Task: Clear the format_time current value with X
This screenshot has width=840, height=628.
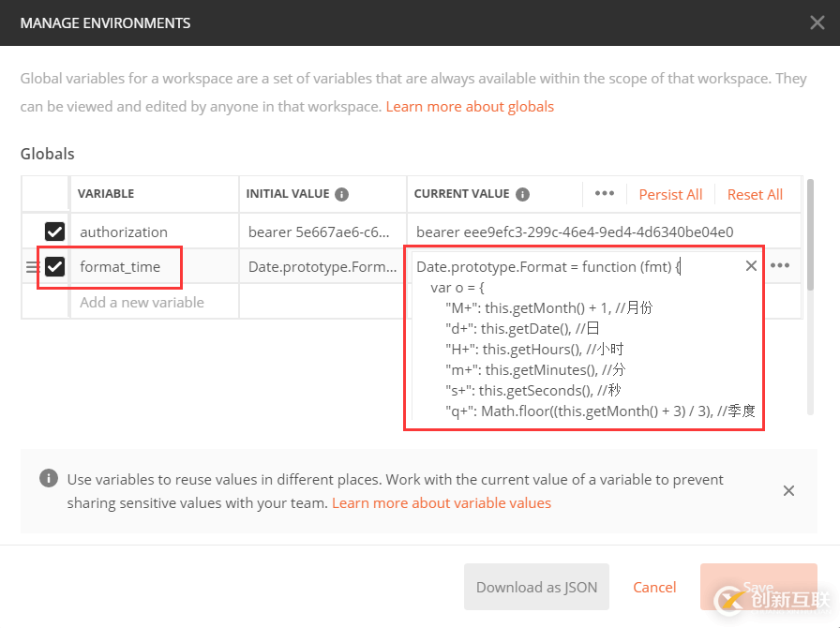Action: tap(751, 266)
